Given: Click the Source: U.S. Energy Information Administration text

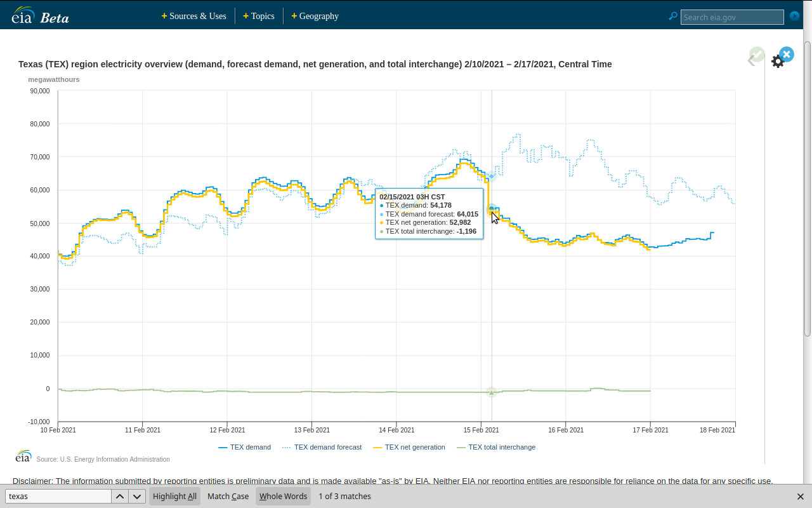Looking at the screenshot, I should [x=103, y=459].
